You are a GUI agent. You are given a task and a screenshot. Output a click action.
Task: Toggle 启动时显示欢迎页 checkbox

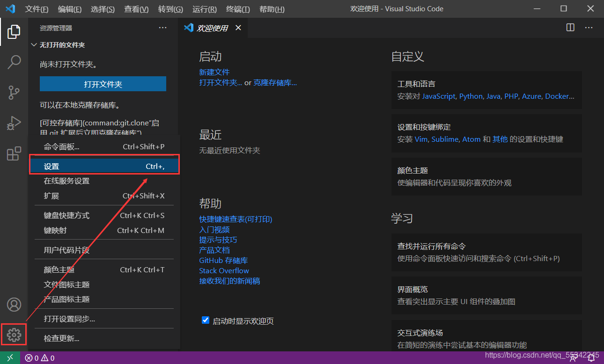(205, 320)
